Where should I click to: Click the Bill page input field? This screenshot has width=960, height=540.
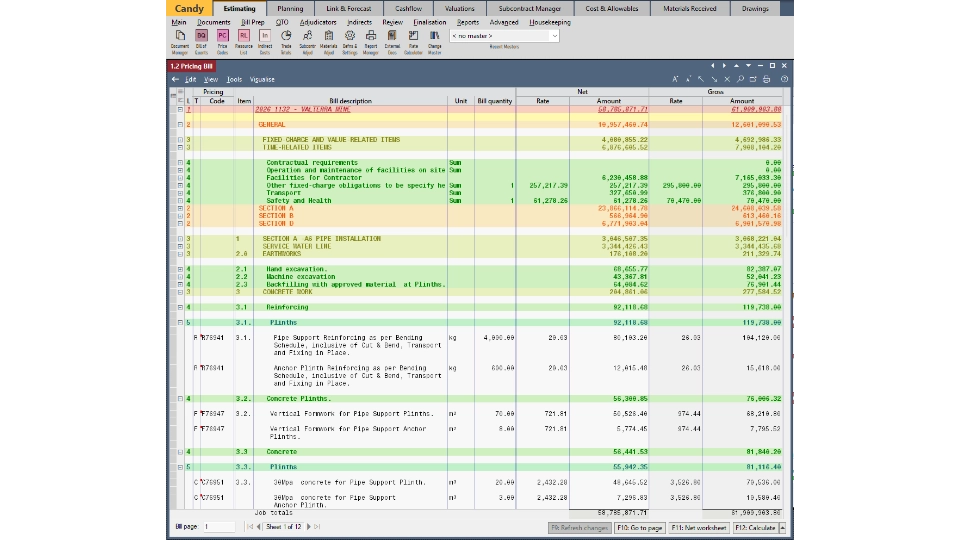coord(219,527)
